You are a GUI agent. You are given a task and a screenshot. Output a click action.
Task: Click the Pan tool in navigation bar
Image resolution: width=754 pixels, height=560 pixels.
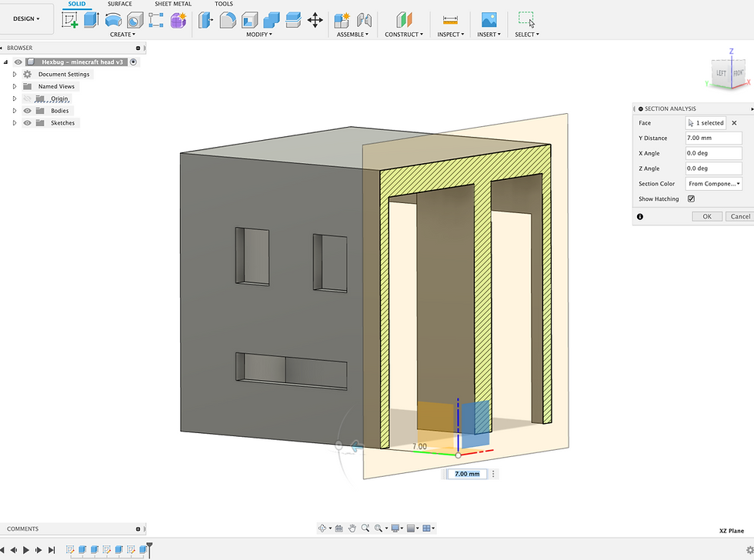pyautogui.click(x=352, y=528)
